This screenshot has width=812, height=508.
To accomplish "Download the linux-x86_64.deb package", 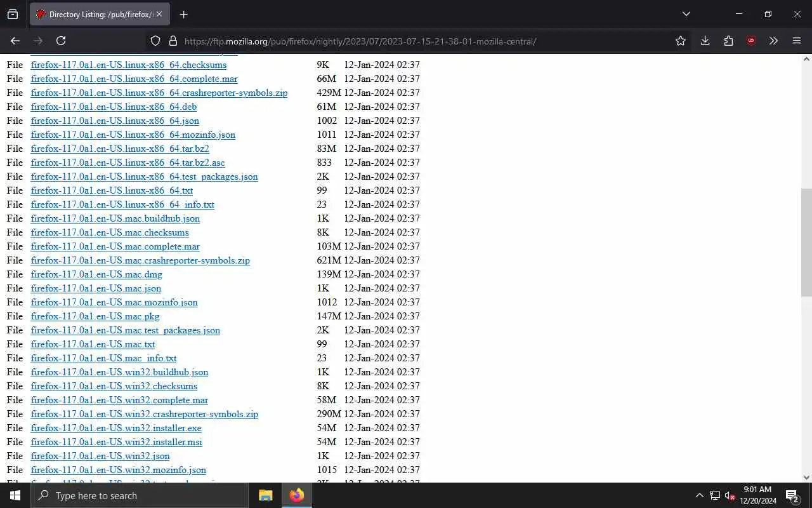I will (x=114, y=107).
